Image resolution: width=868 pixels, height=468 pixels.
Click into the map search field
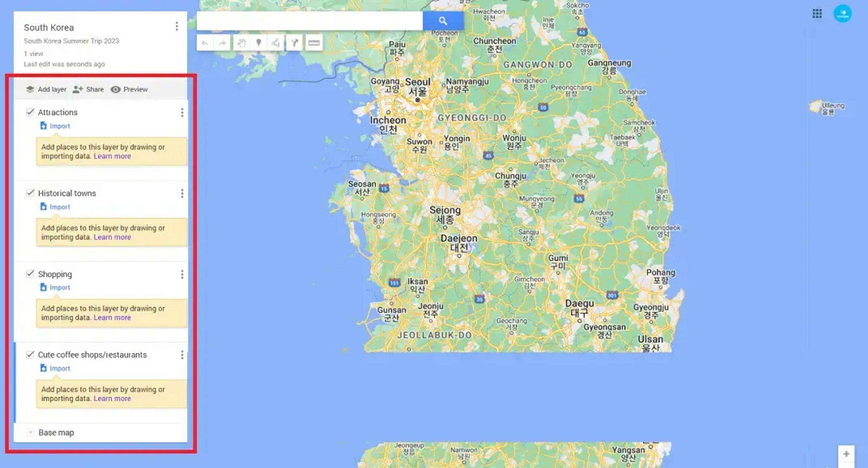click(x=310, y=21)
